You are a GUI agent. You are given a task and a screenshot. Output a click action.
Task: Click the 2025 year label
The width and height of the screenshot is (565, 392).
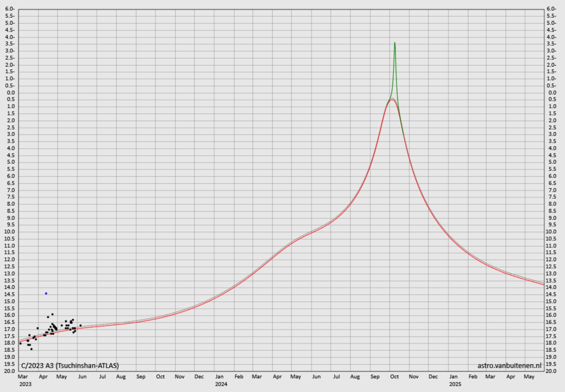455,384
